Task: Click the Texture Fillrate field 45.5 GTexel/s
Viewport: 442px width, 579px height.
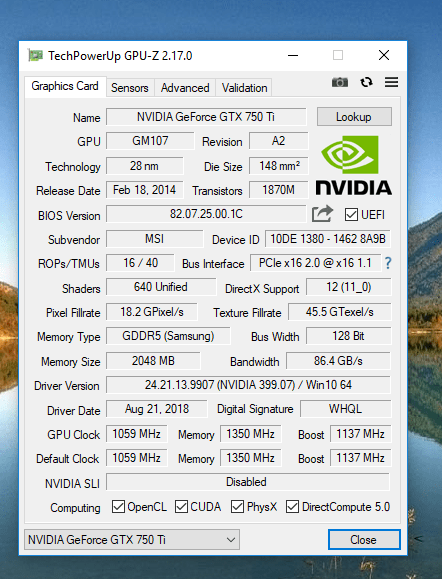Action: [339, 312]
